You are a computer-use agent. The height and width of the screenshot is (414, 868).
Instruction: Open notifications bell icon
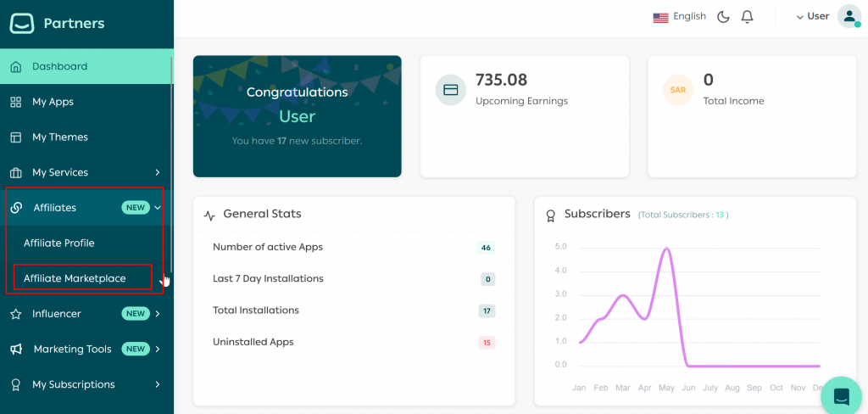[747, 17]
